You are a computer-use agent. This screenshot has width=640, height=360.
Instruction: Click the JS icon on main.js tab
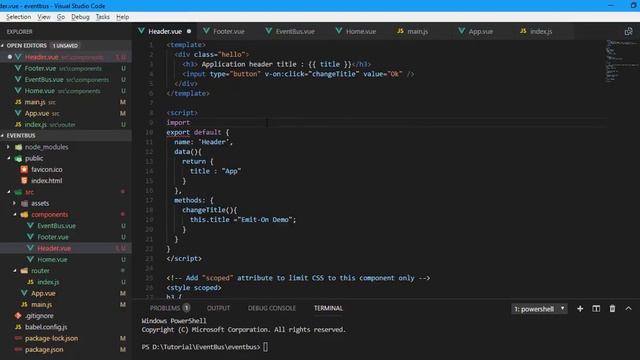click(400, 31)
